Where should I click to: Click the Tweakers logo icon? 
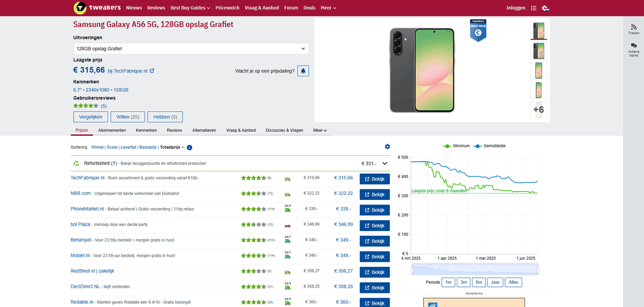[x=80, y=8]
